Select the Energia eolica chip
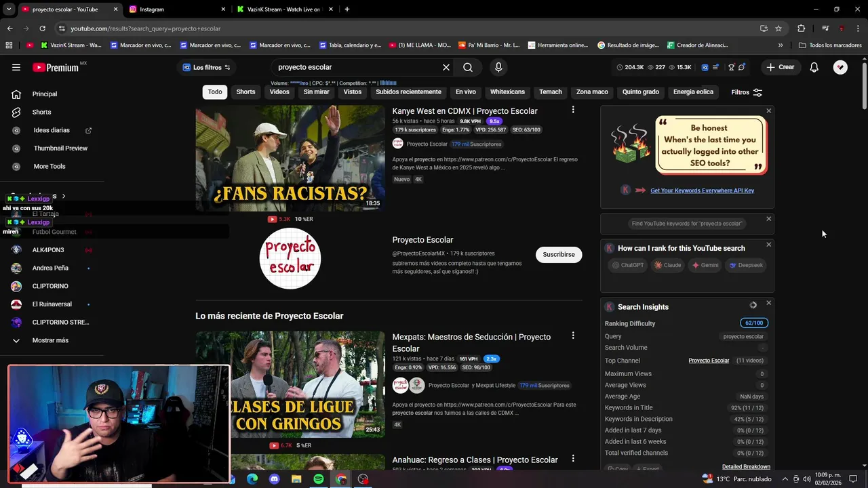The width and height of the screenshot is (868, 488). [x=693, y=92]
